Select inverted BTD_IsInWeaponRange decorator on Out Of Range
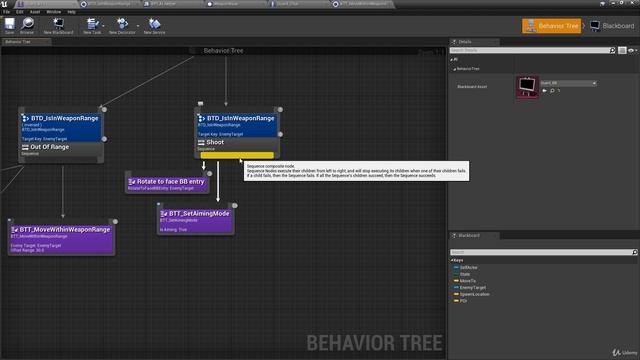Viewport: 640px width, 360px height. 61,127
